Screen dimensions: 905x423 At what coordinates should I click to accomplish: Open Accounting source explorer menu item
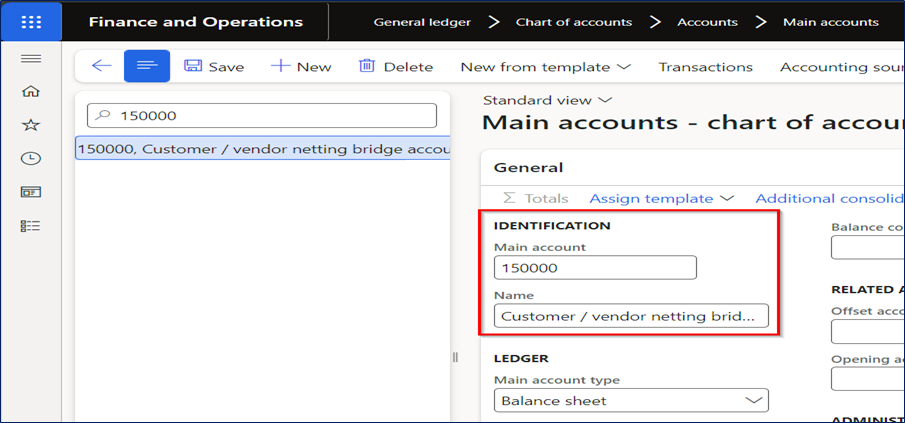[x=842, y=67]
